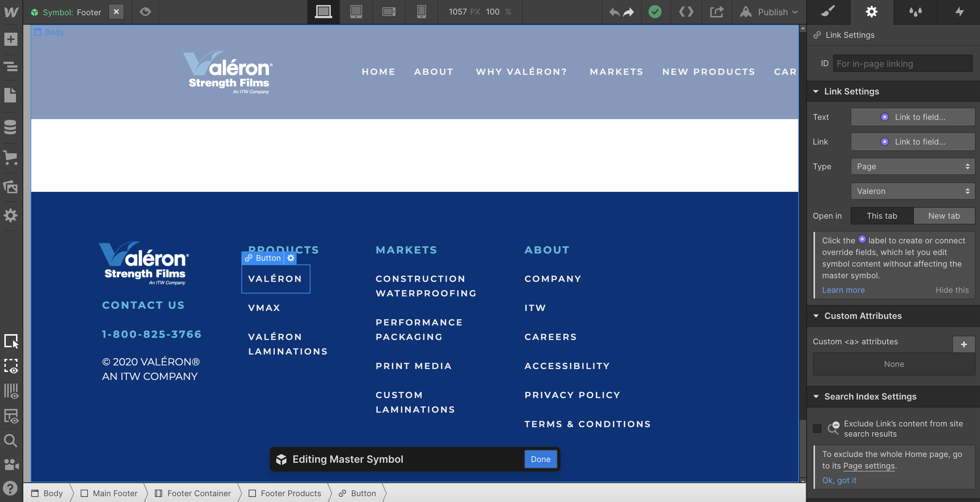Open the CMS Collections icon
This screenshot has height=502, width=980.
click(11, 127)
